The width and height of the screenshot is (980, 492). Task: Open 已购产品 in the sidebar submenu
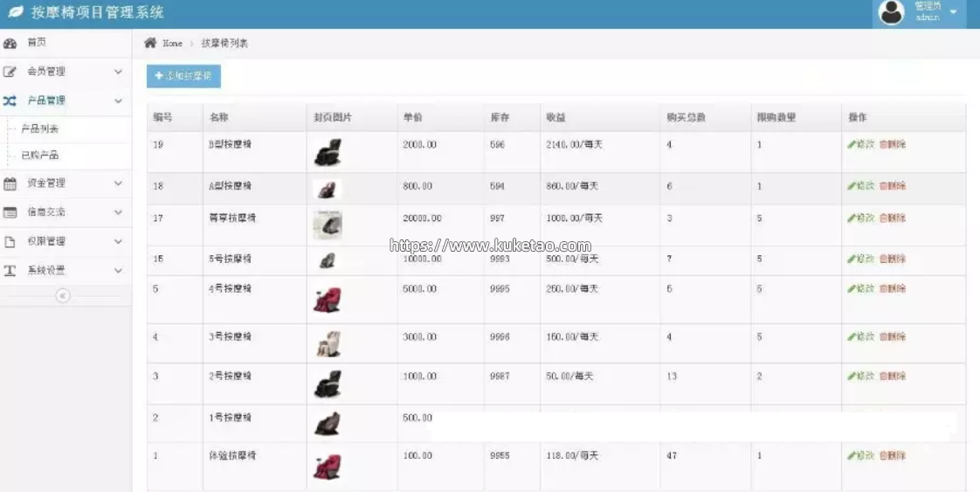click(x=40, y=155)
